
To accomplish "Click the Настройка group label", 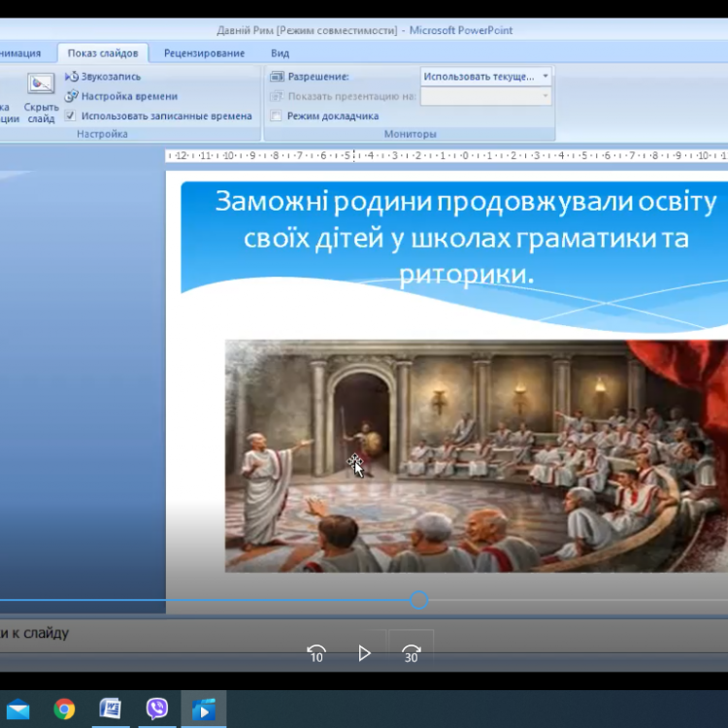I will [102, 134].
